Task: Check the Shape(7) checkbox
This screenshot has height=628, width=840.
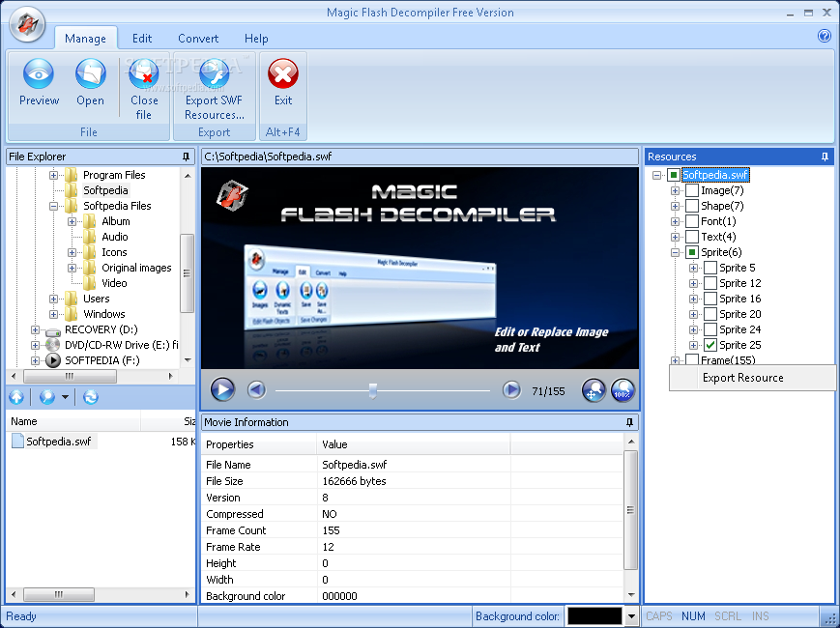Action: point(692,206)
